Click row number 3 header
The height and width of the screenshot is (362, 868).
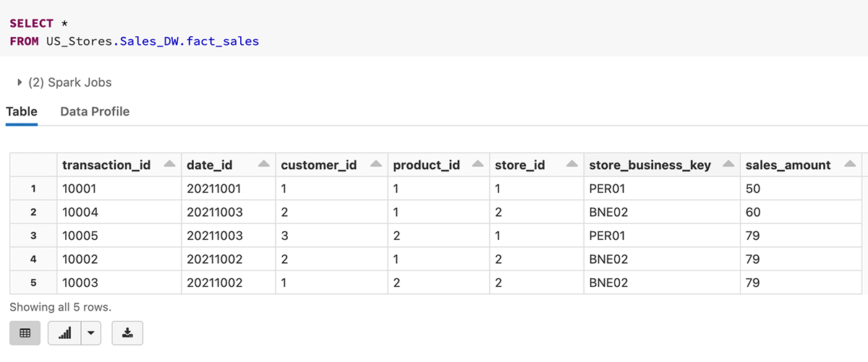coord(33,236)
